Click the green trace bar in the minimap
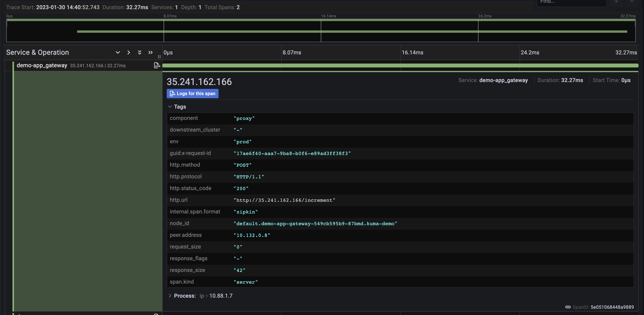The image size is (644, 315). click(x=350, y=32)
